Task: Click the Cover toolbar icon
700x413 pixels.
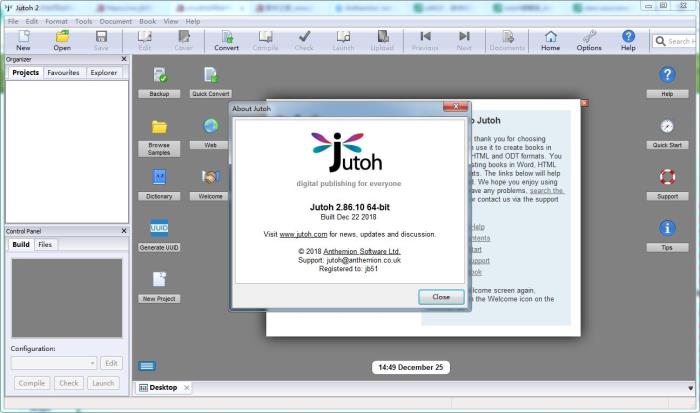Action: coord(183,41)
